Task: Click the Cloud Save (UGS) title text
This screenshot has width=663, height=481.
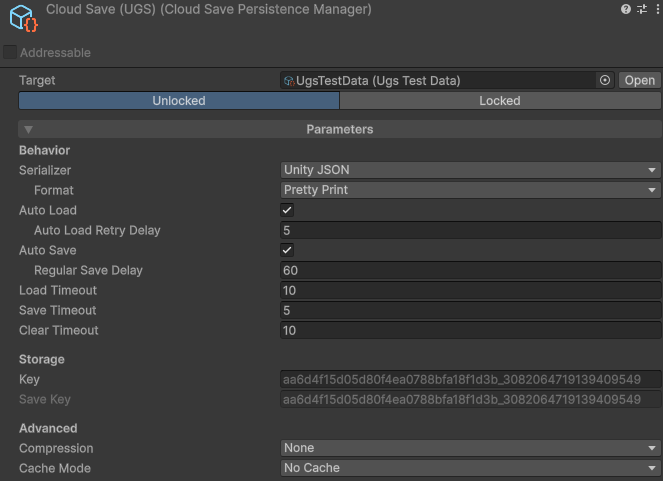Action: [x=208, y=9]
